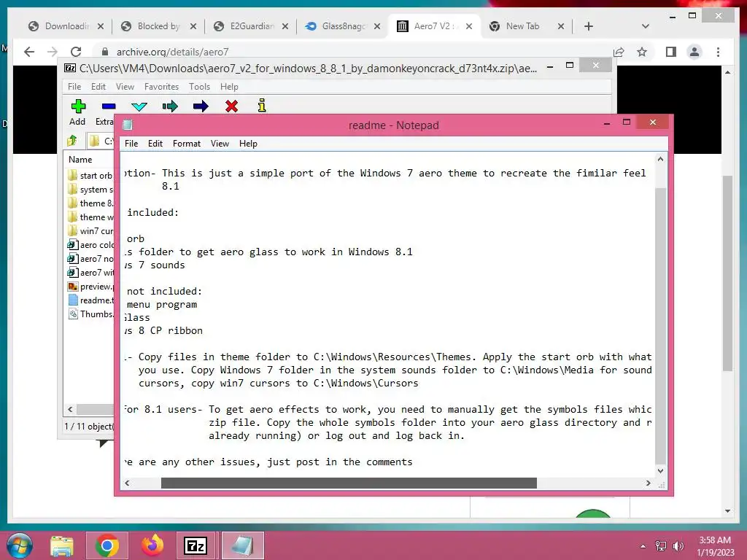Select the aero colors theme file icon in 7-Zip
The width and height of the screenshot is (747, 560).
click(x=73, y=245)
